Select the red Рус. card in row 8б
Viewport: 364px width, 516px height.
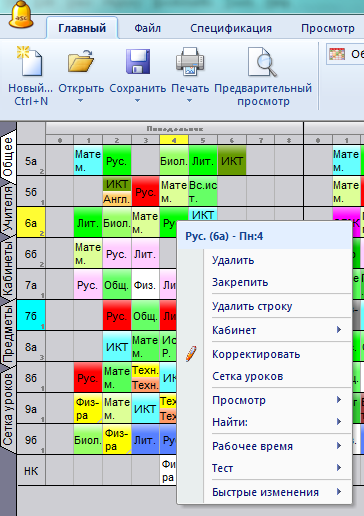[88, 378]
